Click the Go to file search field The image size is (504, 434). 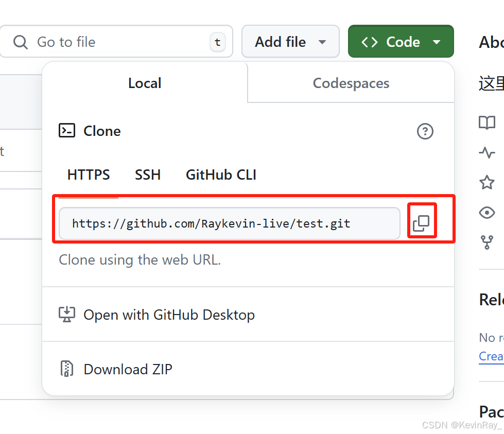116,42
